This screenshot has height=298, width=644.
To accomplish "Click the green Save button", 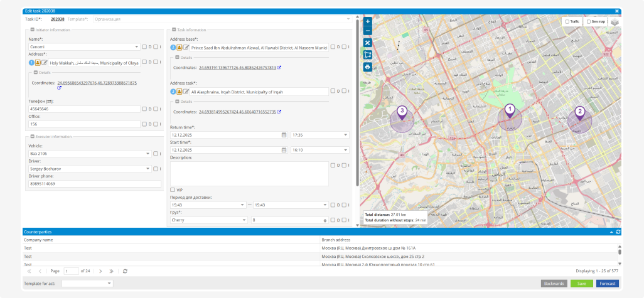I will (581, 284).
